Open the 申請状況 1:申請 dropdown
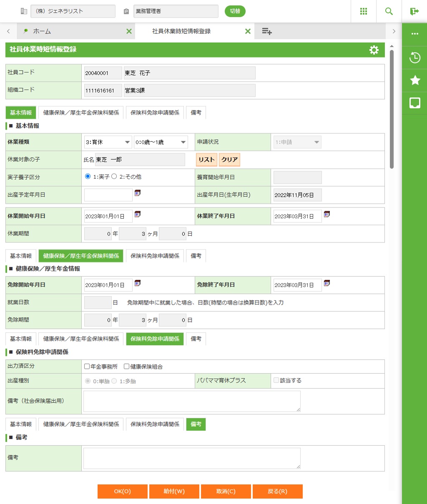Viewport: 427px width, 504px height. coord(297,142)
